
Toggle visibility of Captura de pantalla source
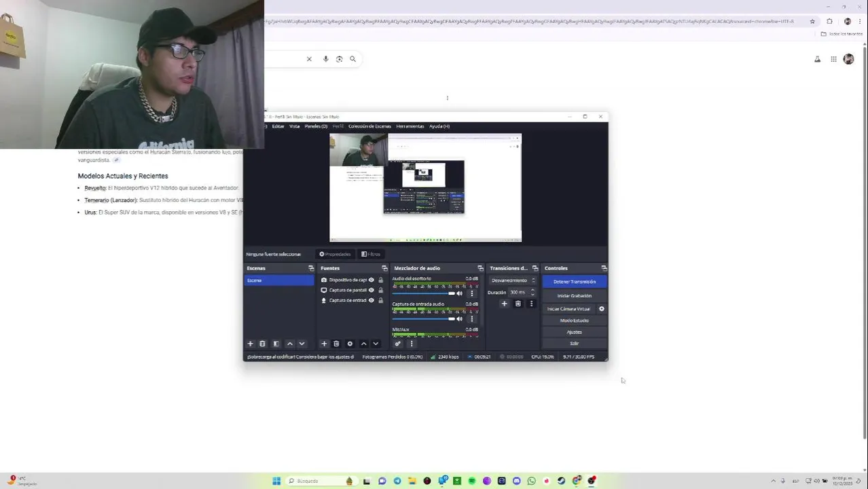coord(371,290)
